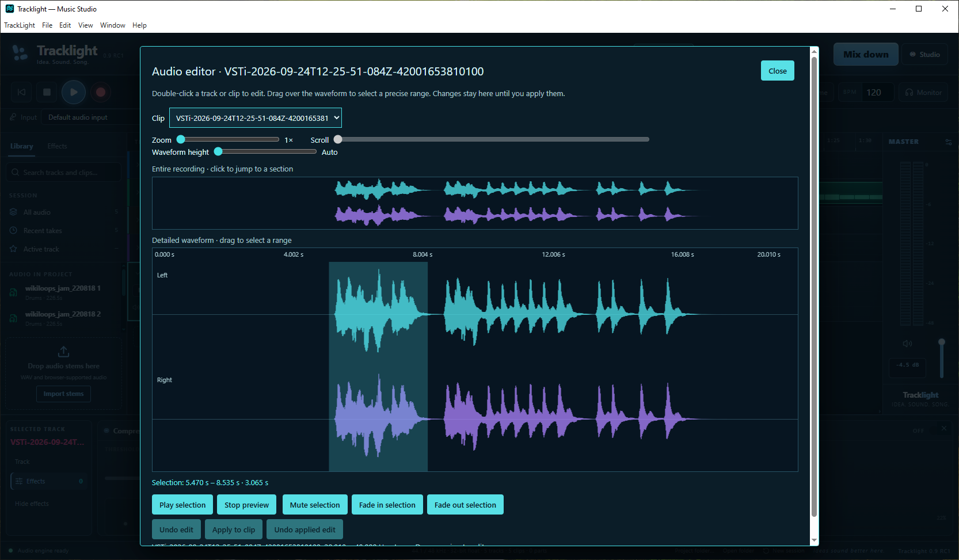Click the input microphone icon
This screenshot has width=959, height=560.
coord(13,117)
